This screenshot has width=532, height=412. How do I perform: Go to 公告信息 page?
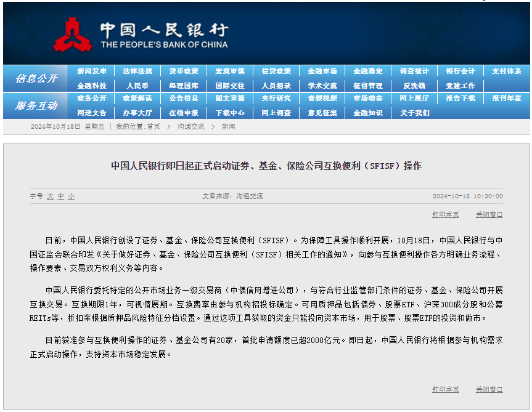(184, 99)
